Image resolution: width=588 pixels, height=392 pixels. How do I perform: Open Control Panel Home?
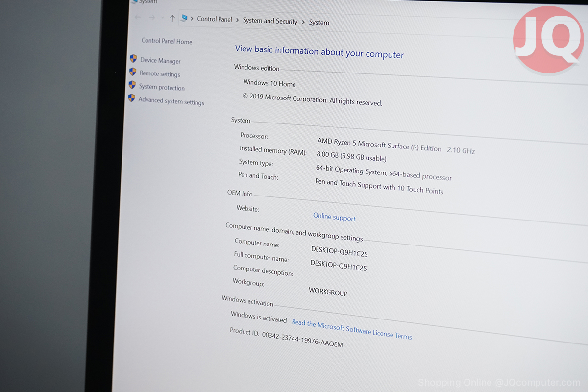[167, 41]
